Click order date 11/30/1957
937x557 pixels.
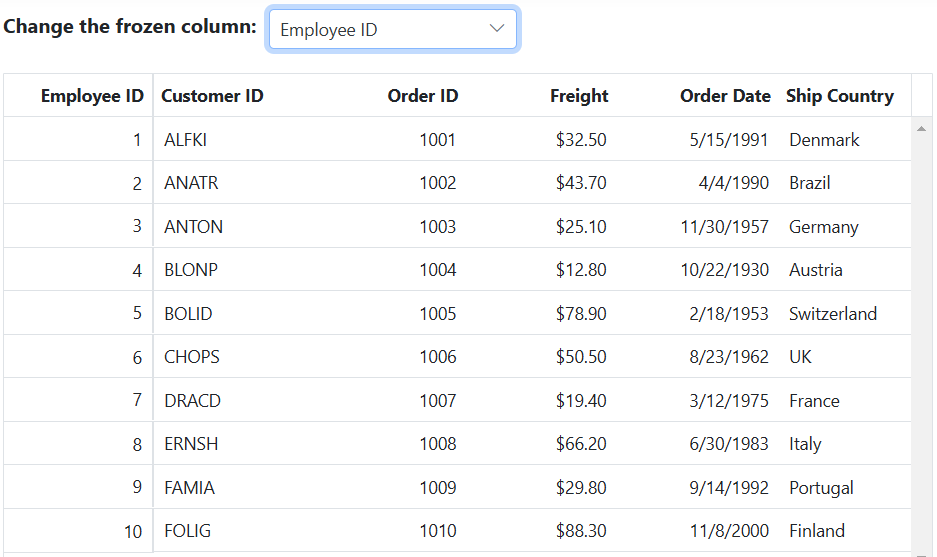[x=724, y=227]
